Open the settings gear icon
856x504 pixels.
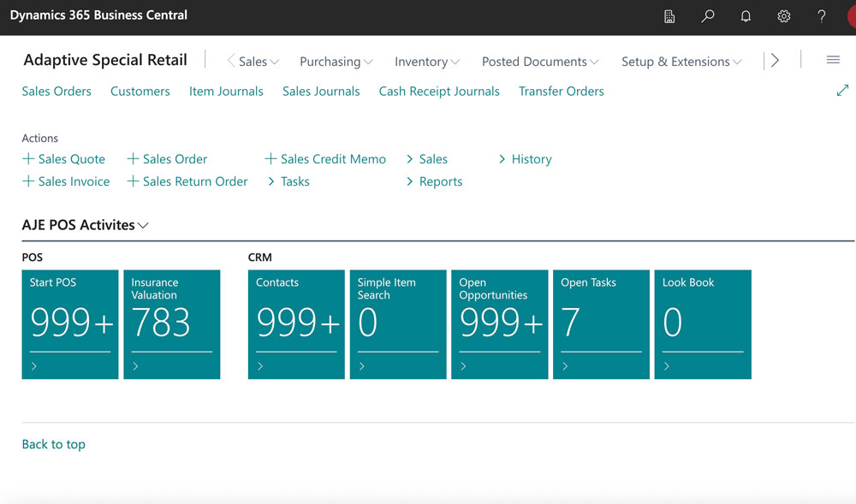coord(783,16)
